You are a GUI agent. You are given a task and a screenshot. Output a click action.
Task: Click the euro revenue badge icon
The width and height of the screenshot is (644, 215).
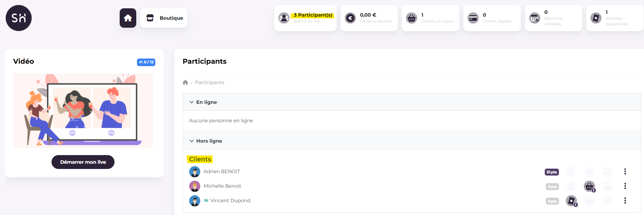[x=350, y=18]
